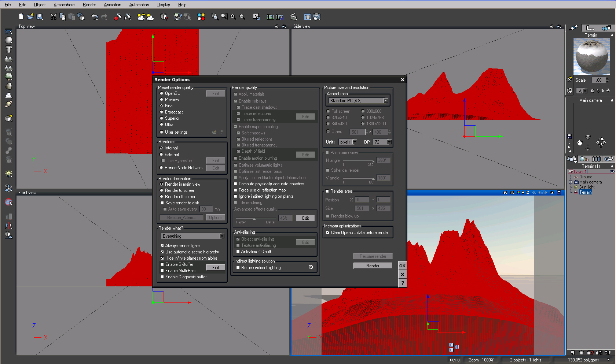Add a terrain with the mountain tool
Viewport: 616px width, 364px height.
8,59
